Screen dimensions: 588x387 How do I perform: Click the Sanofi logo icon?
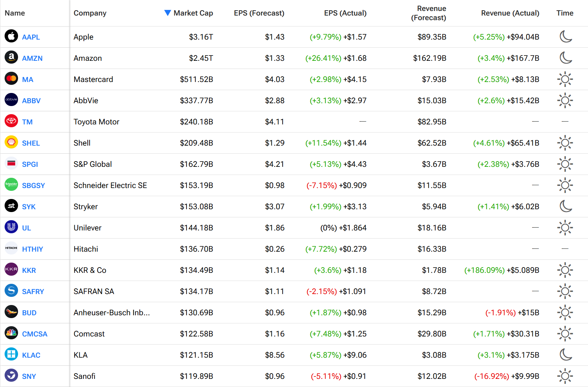click(x=11, y=375)
